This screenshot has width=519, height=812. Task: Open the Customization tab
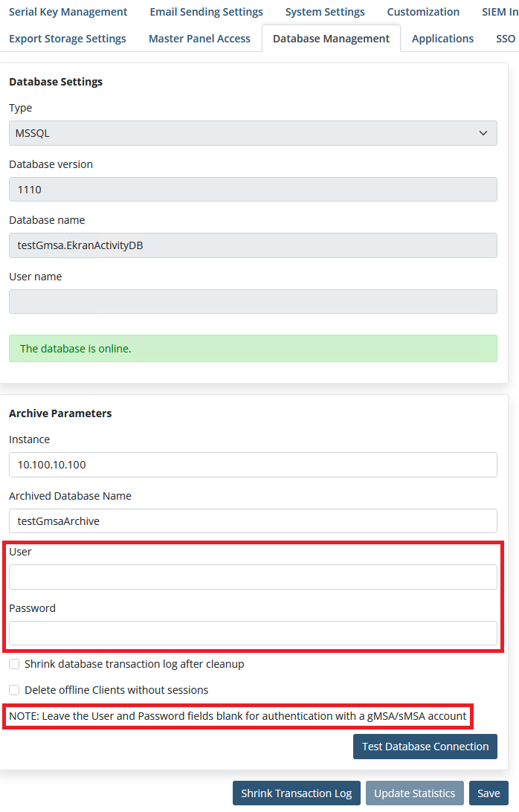pos(423,12)
